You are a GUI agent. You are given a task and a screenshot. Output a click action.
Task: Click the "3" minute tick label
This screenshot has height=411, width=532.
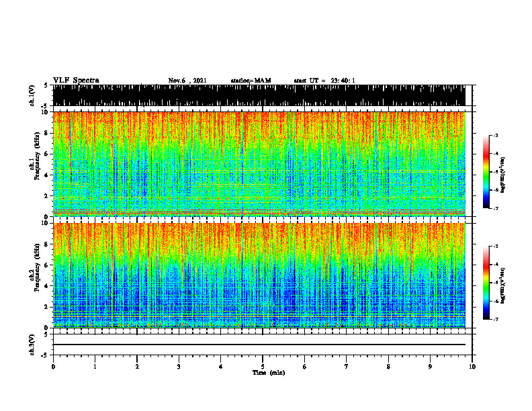point(179,367)
